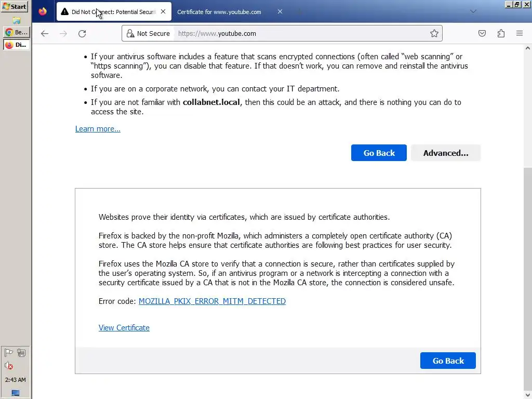
Task: Bookmark this page with star icon
Action: pos(434,33)
